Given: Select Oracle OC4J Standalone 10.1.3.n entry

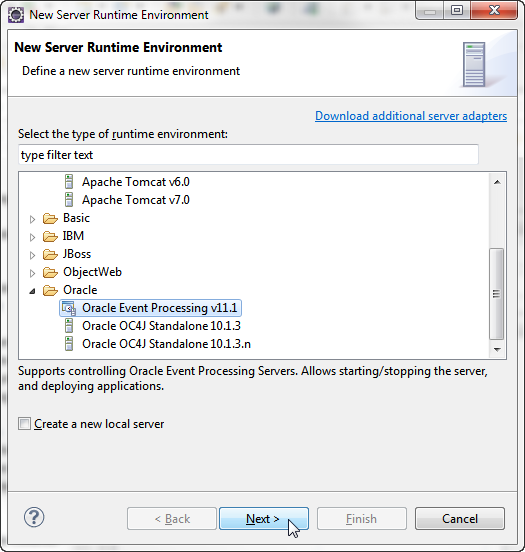Looking at the screenshot, I should pos(166,344).
